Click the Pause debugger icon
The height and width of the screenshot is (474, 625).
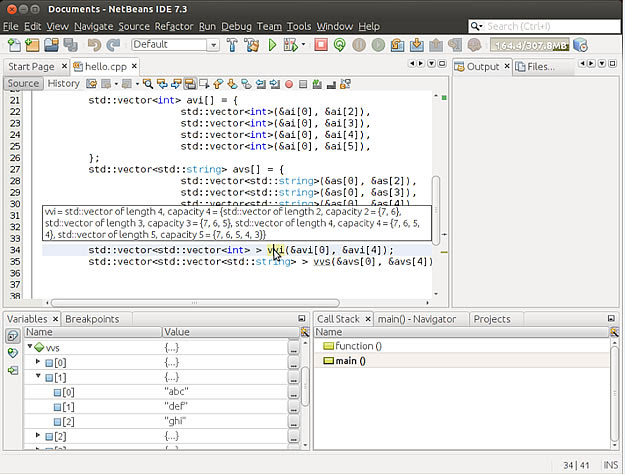(x=359, y=45)
